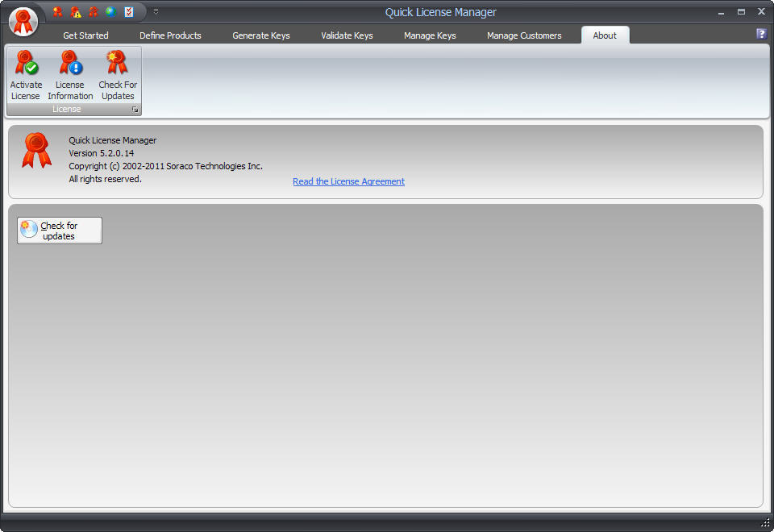774x532 pixels.
Task: Open License Information from the ribbon
Action: (70, 76)
